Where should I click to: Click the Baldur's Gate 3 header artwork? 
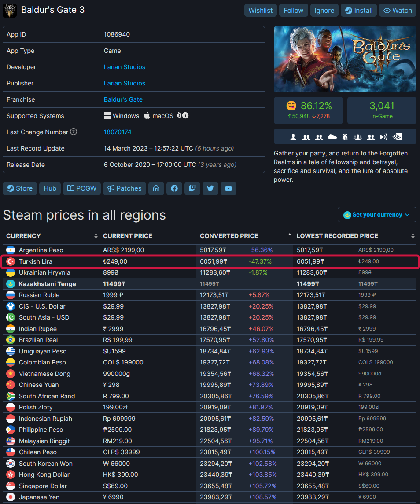(x=345, y=59)
